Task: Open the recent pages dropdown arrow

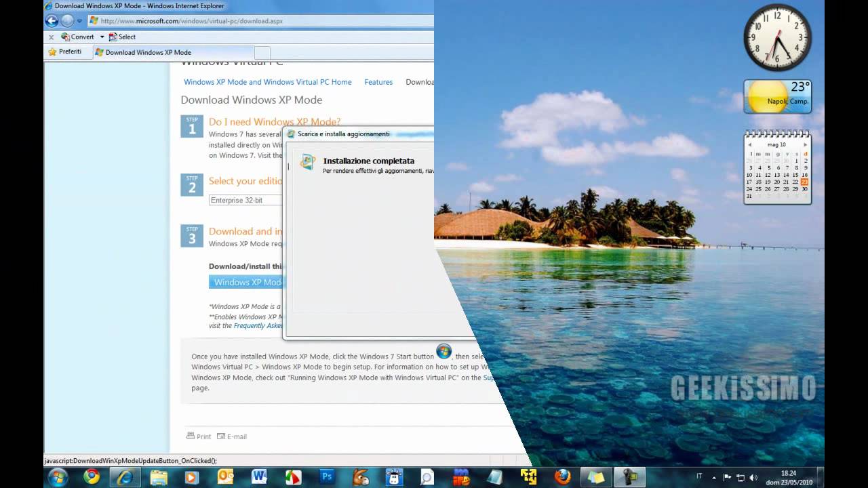Action: pos(79,21)
